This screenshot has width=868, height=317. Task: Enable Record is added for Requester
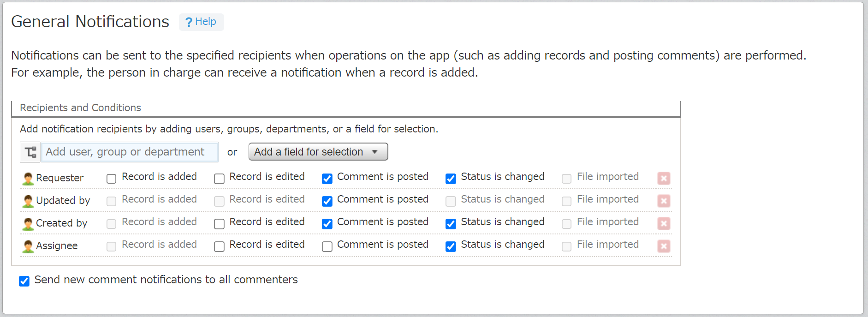point(111,179)
